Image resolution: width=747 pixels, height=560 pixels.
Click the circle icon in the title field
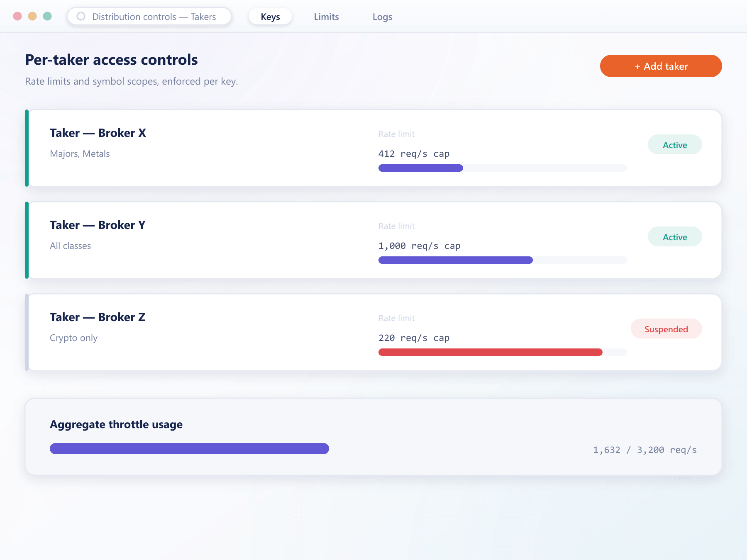coord(81,16)
